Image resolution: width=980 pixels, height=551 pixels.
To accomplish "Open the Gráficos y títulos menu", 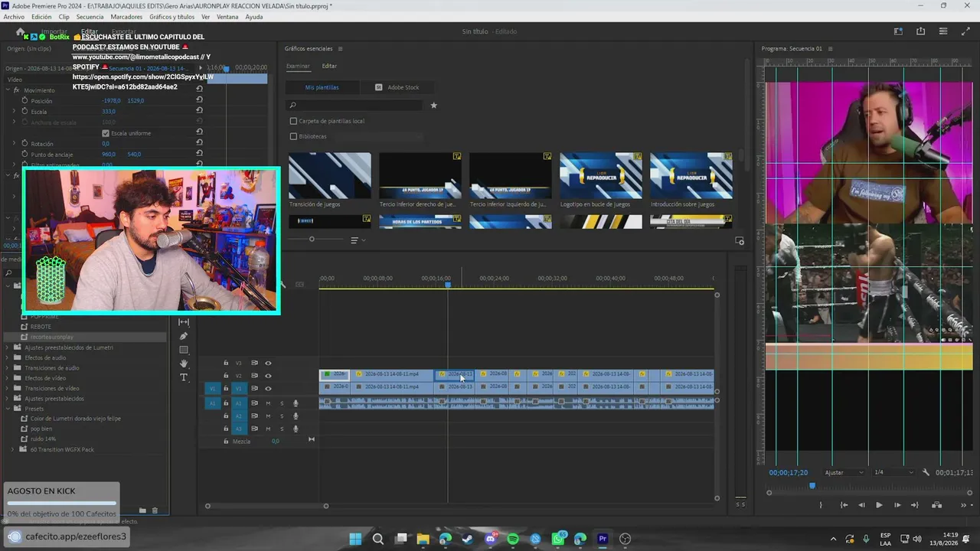I will [x=171, y=17].
